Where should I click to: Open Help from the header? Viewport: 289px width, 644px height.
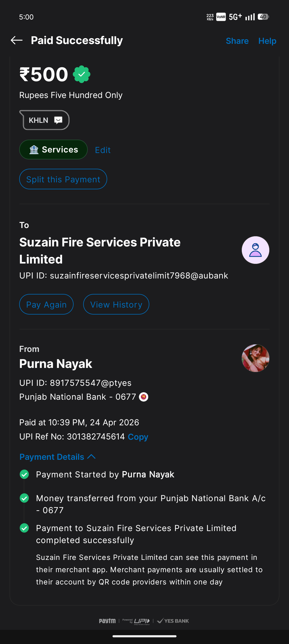pyautogui.click(x=267, y=41)
